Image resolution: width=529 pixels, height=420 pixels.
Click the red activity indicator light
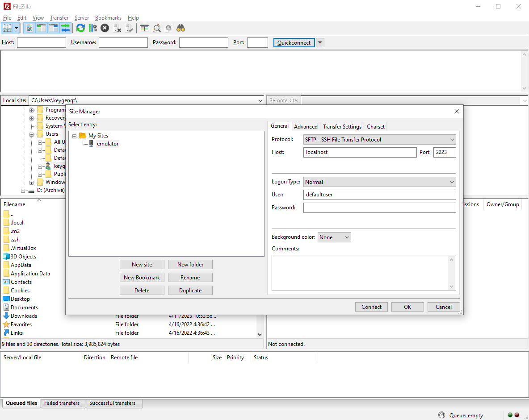(x=517, y=415)
